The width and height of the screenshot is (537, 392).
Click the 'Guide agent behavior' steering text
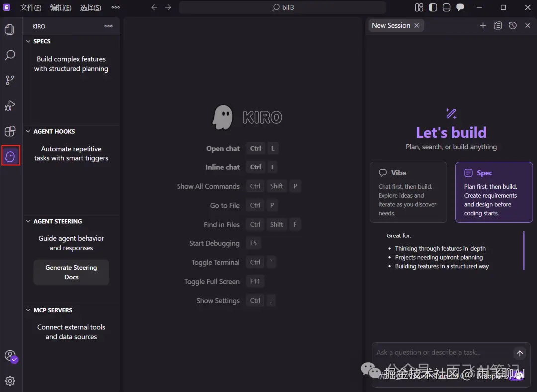pos(71,243)
